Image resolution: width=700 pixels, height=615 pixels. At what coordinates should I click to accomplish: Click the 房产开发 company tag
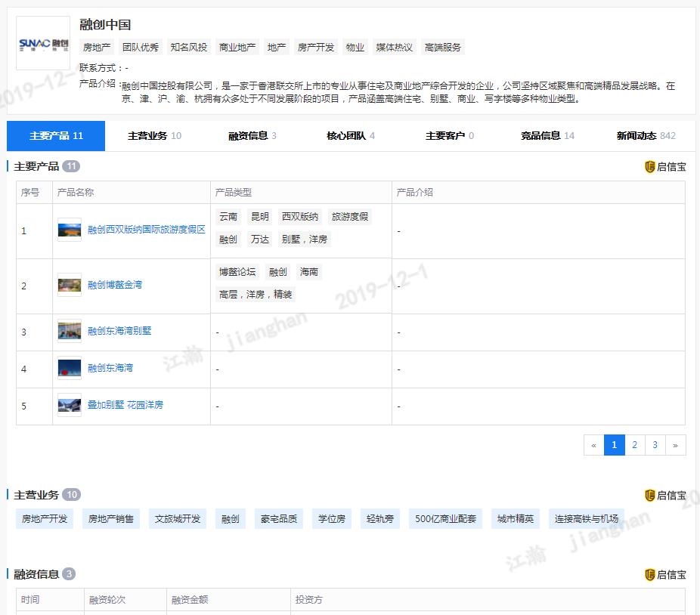tap(316, 48)
